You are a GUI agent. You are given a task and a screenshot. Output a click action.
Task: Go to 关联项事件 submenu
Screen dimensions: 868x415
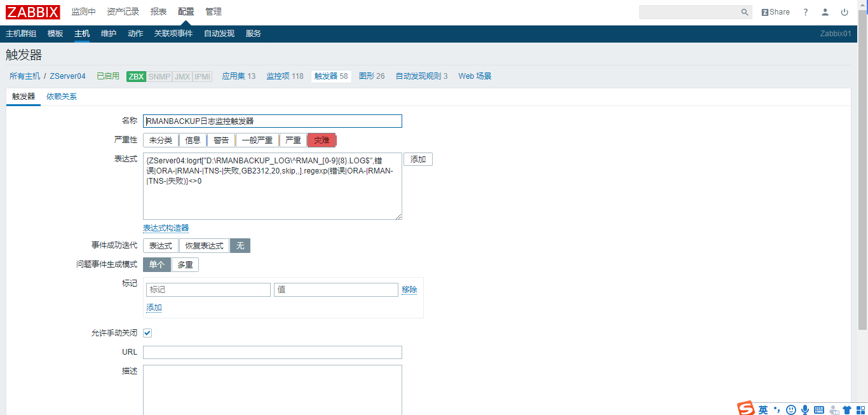point(173,34)
